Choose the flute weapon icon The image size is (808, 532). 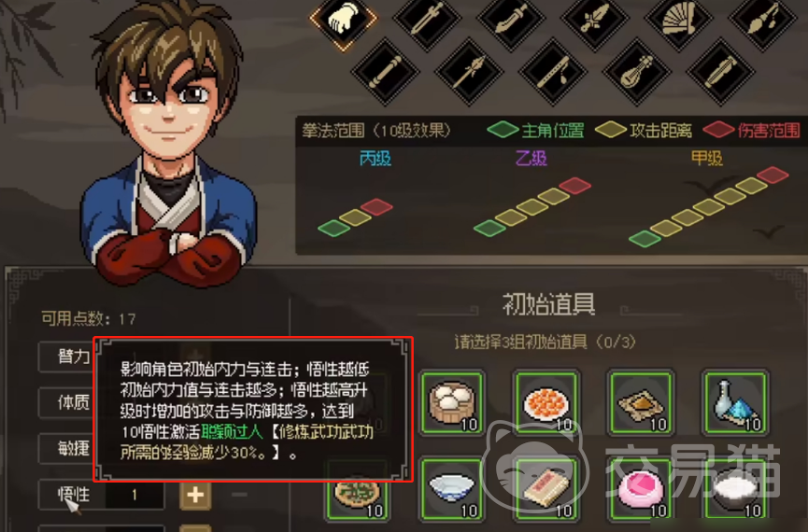pos(553,72)
